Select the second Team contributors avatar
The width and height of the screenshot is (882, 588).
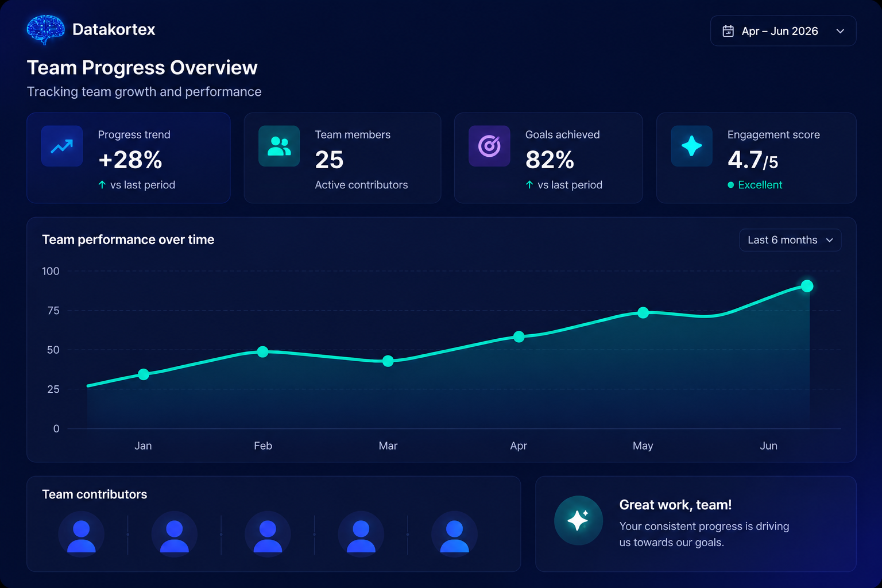175,535
